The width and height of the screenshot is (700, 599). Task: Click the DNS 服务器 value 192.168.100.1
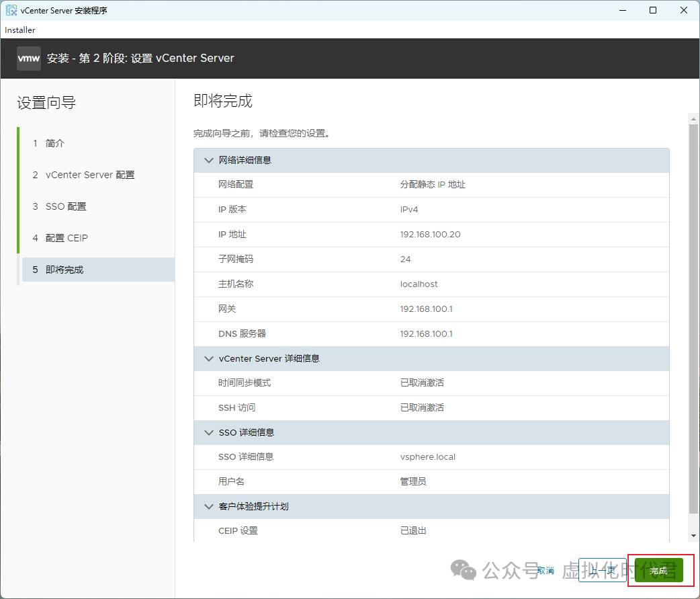[x=427, y=334]
